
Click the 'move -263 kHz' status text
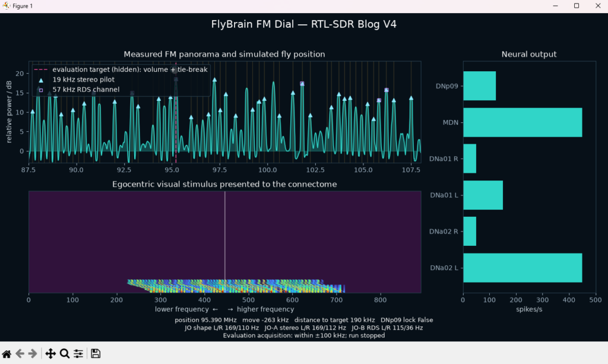pyautogui.click(x=265, y=320)
